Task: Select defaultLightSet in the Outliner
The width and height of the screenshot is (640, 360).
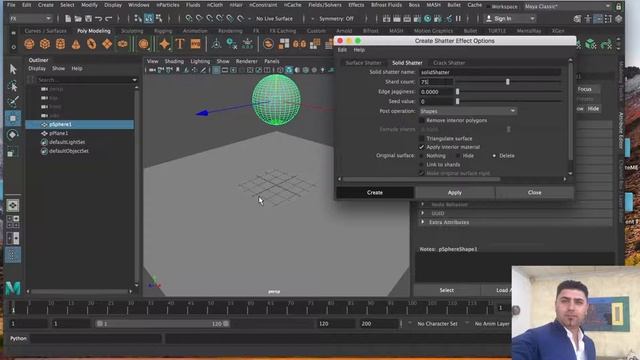Action: pos(67,142)
